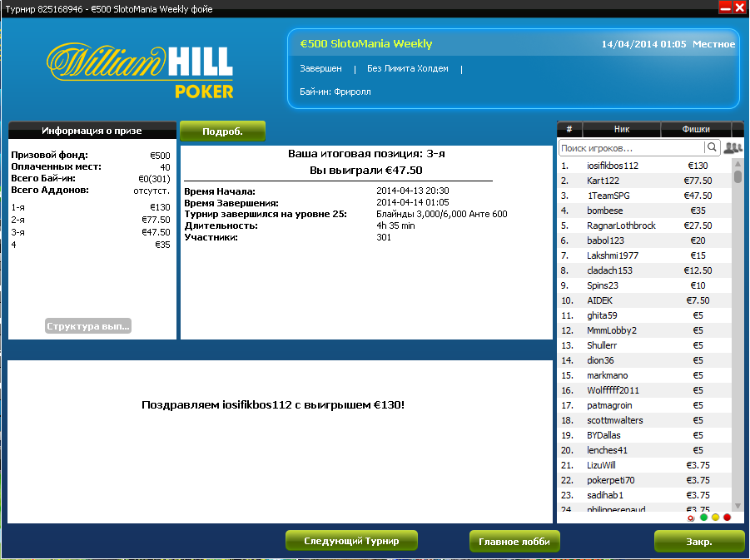Select player iosifikbos112 in the list

(645, 166)
